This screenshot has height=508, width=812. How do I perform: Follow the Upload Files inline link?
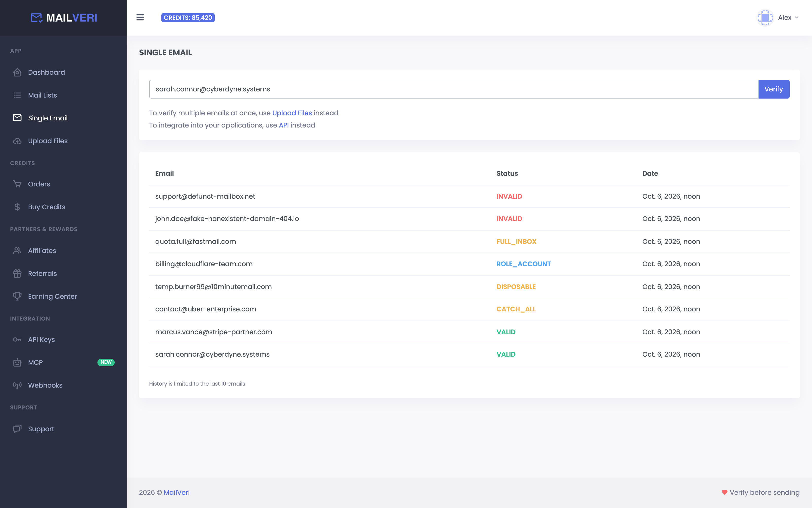292,113
